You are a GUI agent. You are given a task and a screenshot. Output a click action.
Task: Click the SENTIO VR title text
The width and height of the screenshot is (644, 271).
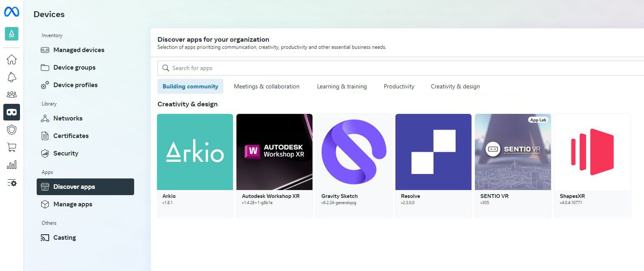494,196
